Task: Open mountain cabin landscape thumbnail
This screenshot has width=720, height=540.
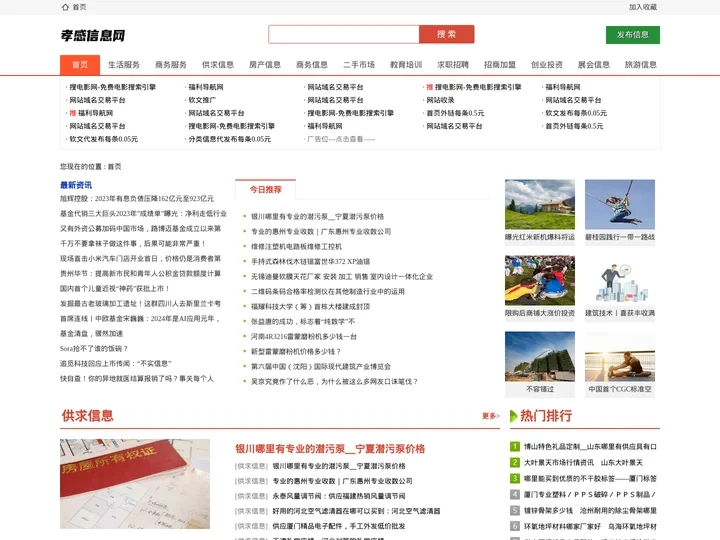Action: (x=540, y=204)
